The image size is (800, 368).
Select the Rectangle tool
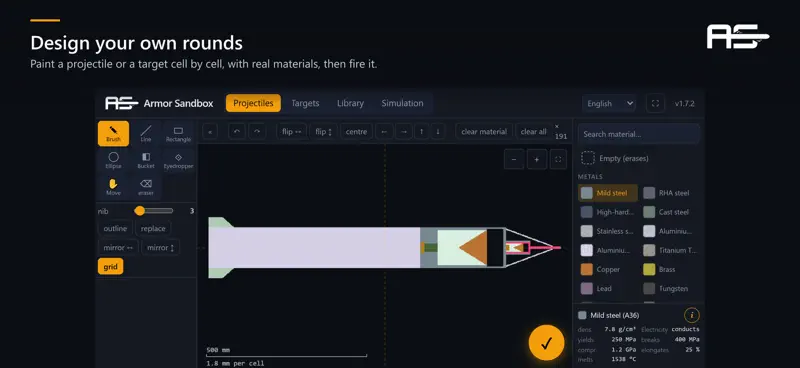(178, 134)
